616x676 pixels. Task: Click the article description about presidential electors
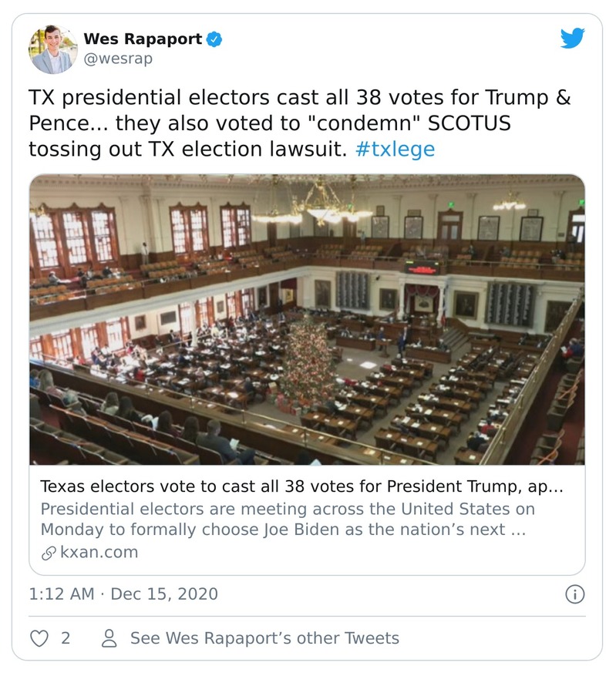point(287,520)
